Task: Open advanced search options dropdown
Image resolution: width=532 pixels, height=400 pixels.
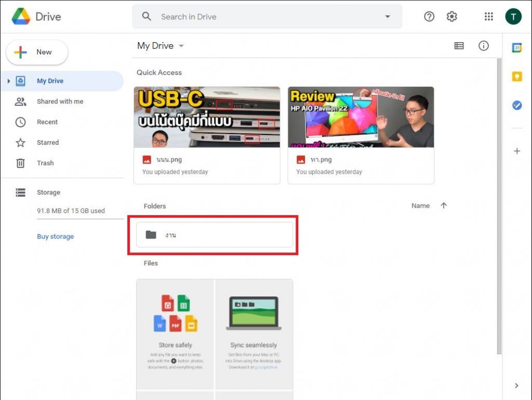Action: click(388, 16)
